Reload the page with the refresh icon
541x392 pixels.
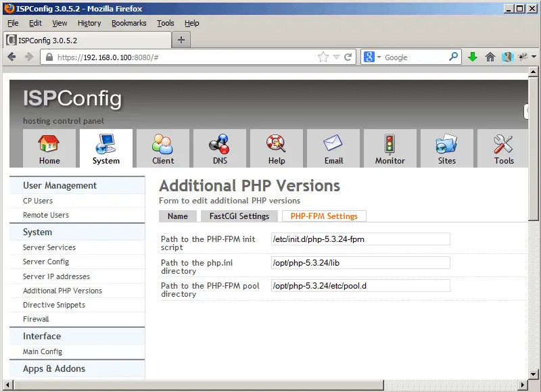348,57
